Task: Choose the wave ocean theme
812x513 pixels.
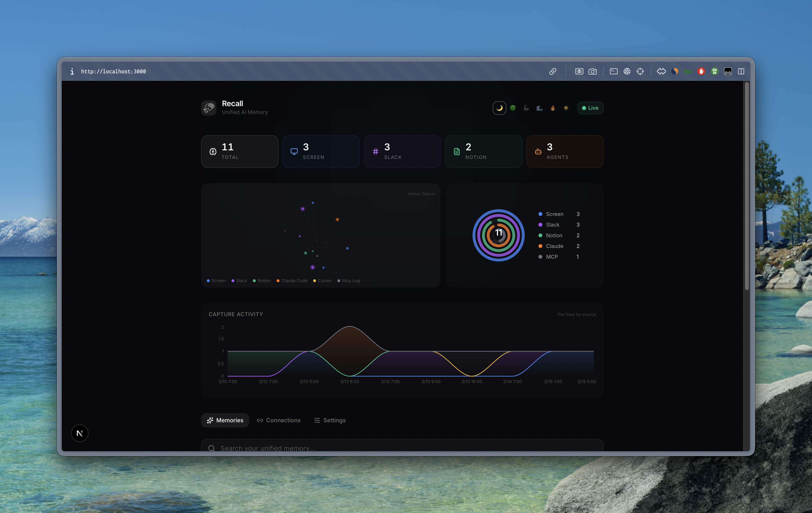Action: tap(539, 108)
